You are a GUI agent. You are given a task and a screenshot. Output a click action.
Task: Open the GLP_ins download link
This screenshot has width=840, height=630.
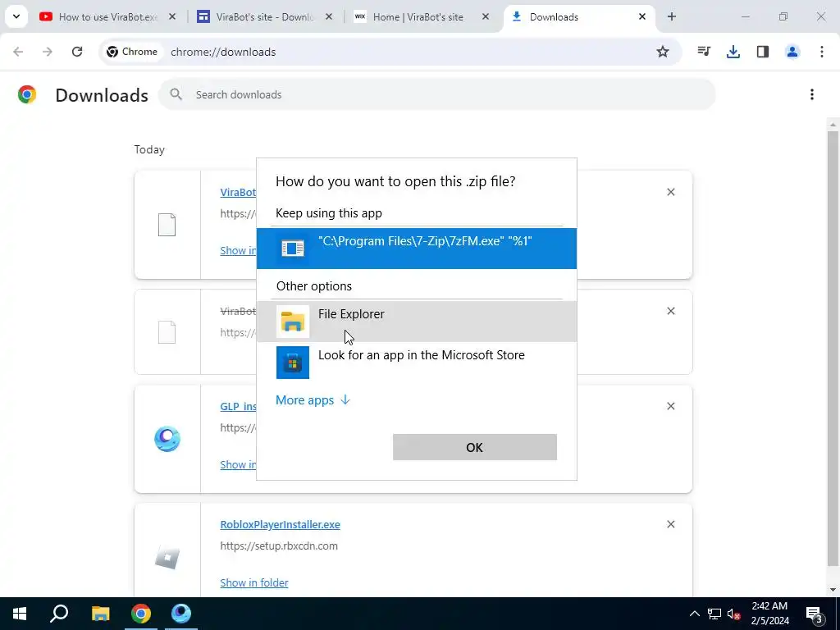(238, 407)
